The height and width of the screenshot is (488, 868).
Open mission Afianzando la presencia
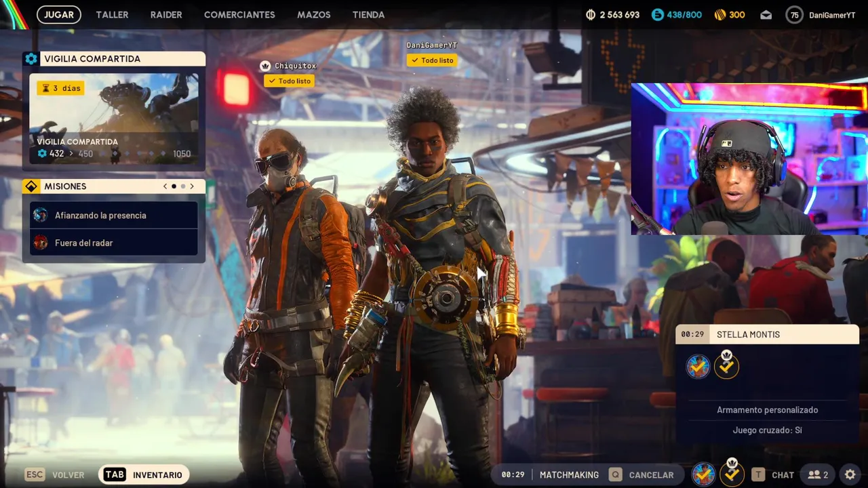click(x=114, y=215)
